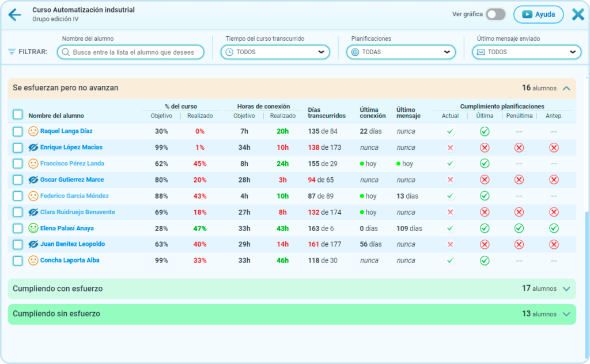Image resolution: width=590 pixels, height=364 pixels.
Task: Click the hidden-eye icon beside Enrique López Macias
Action: (x=33, y=147)
